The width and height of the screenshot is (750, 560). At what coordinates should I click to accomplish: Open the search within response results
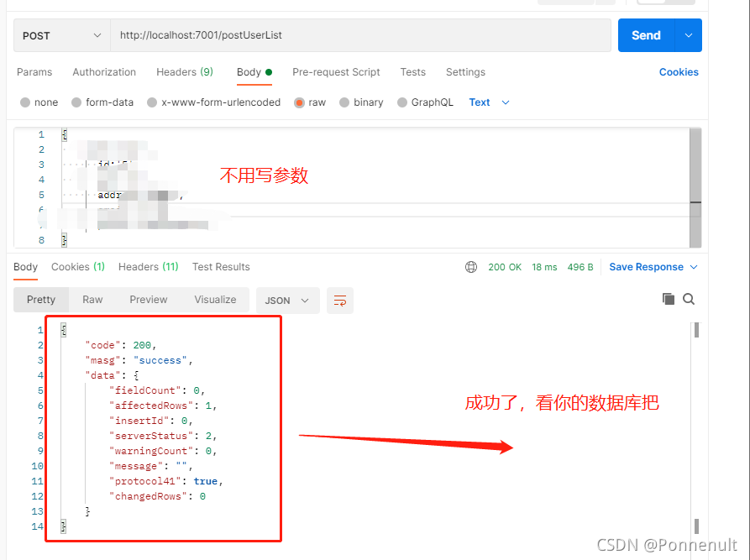coord(690,298)
